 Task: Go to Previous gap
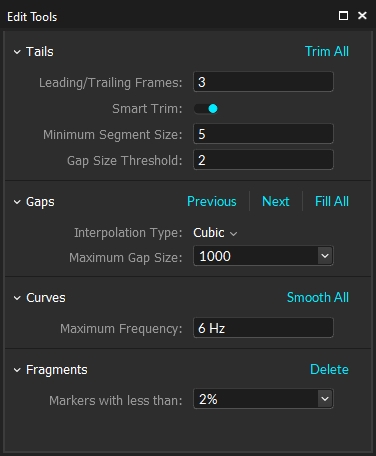point(212,201)
